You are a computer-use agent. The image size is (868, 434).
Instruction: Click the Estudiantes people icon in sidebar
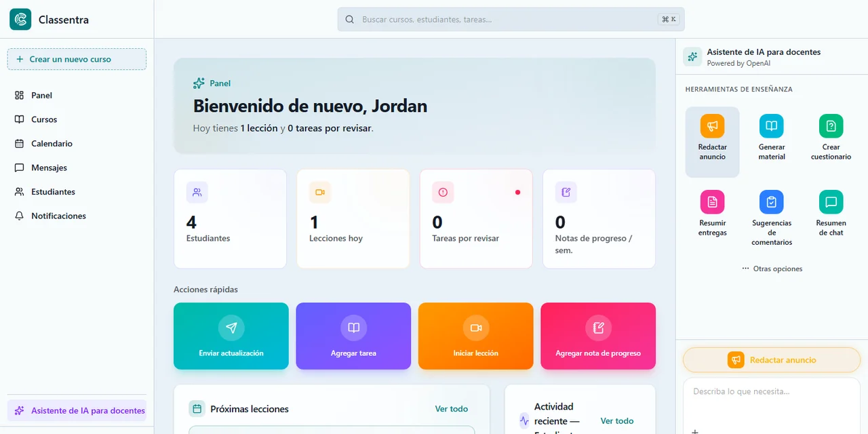click(19, 192)
